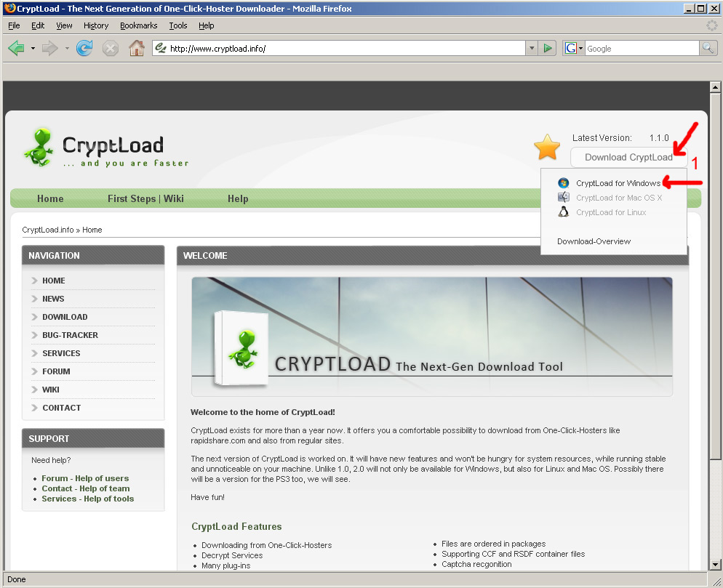Click the CryptLoad green mascot logo
This screenshot has height=588, width=723.
(x=39, y=147)
